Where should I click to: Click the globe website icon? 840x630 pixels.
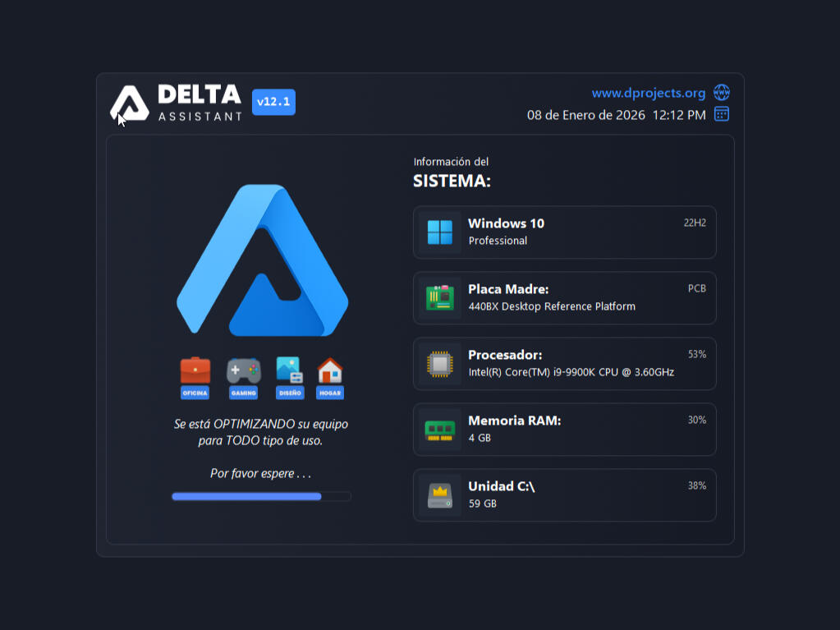(x=721, y=92)
